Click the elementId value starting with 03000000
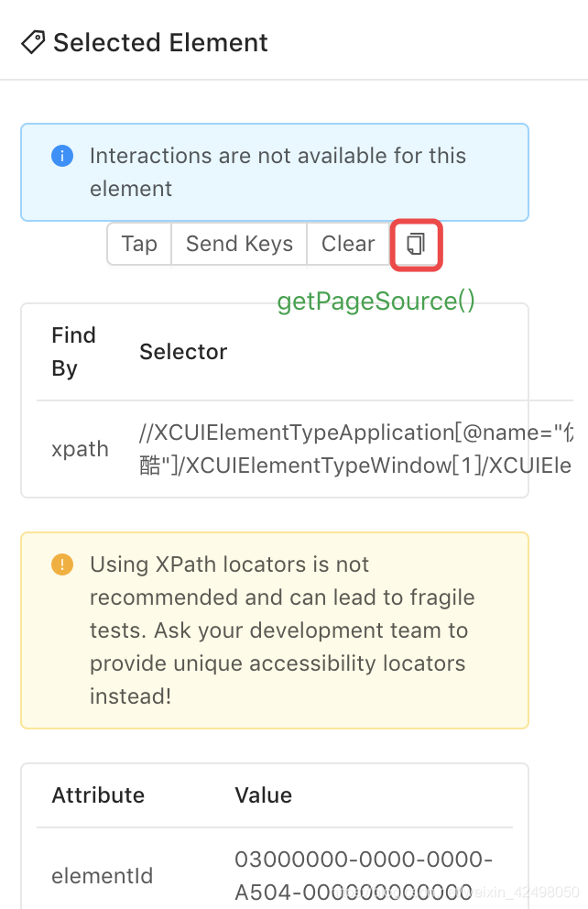Screen dimensions: 588x909 [x=364, y=874]
